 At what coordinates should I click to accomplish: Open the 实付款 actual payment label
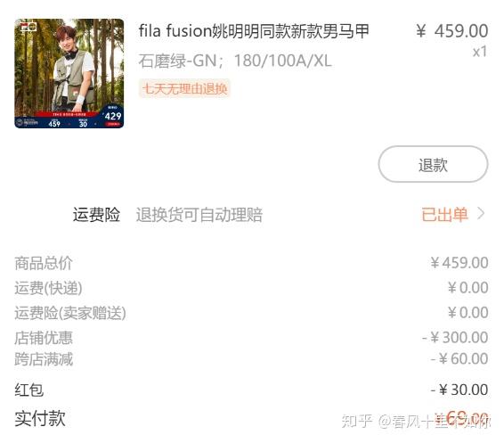pos(40,419)
